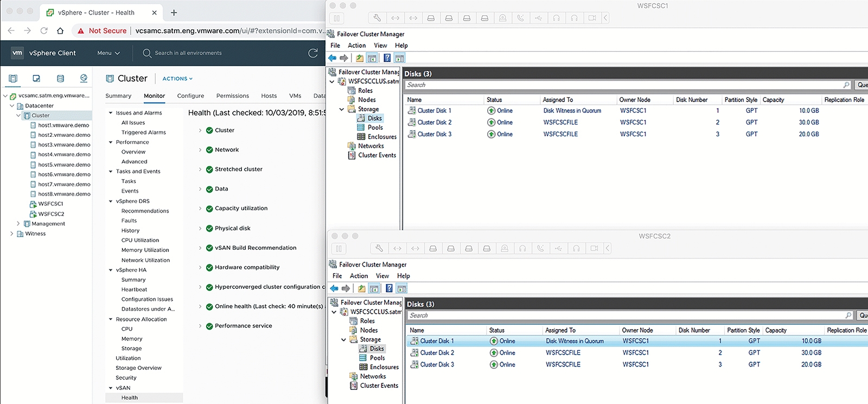Click the camera icon in WSFCSC1 console toolbar
Screen dimensions: 868x404
592,18
